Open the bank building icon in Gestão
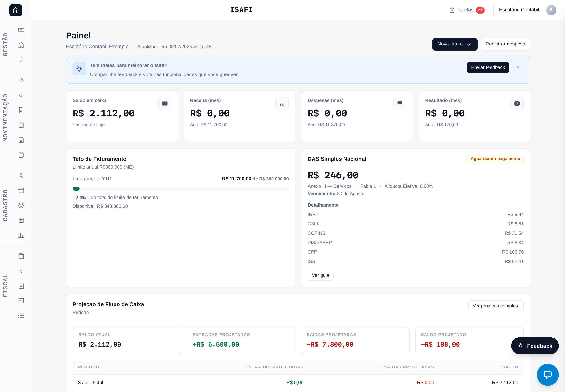Screen dimensions: 565x392 click(x=21, y=45)
